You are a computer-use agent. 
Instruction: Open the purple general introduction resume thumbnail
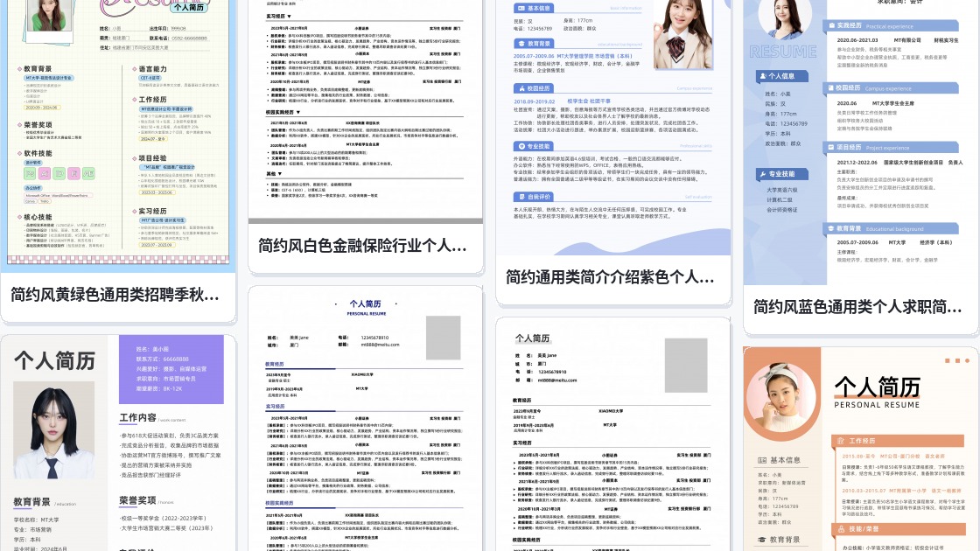point(613,128)
